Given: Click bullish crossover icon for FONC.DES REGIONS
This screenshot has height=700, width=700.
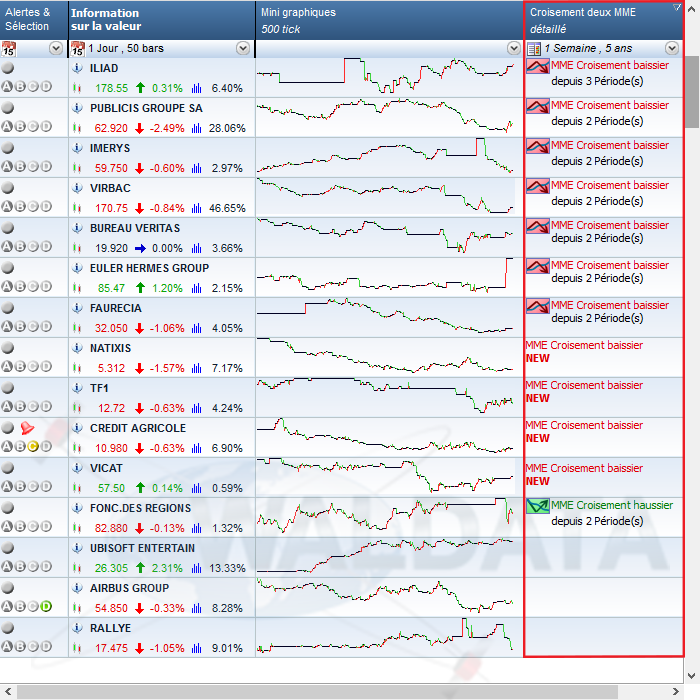Looking at the screenshot, I should tap(538, 506).
